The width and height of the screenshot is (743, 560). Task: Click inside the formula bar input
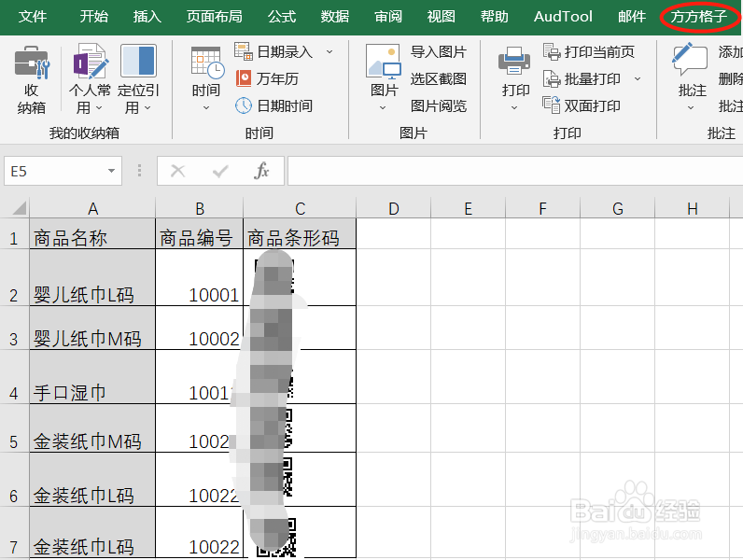tap(515, 171)
